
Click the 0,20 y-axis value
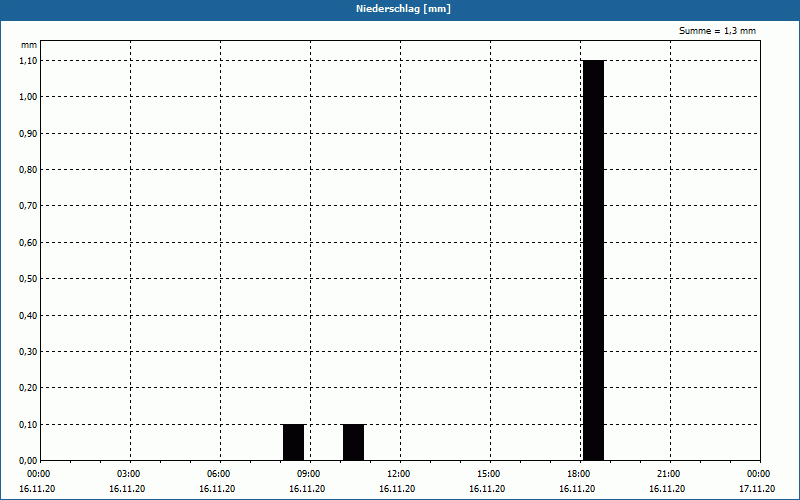tap(28, 388)
